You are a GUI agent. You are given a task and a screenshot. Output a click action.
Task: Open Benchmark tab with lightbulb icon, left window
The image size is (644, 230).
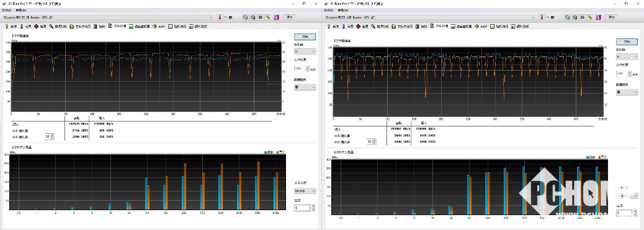(x=11, y=26)
